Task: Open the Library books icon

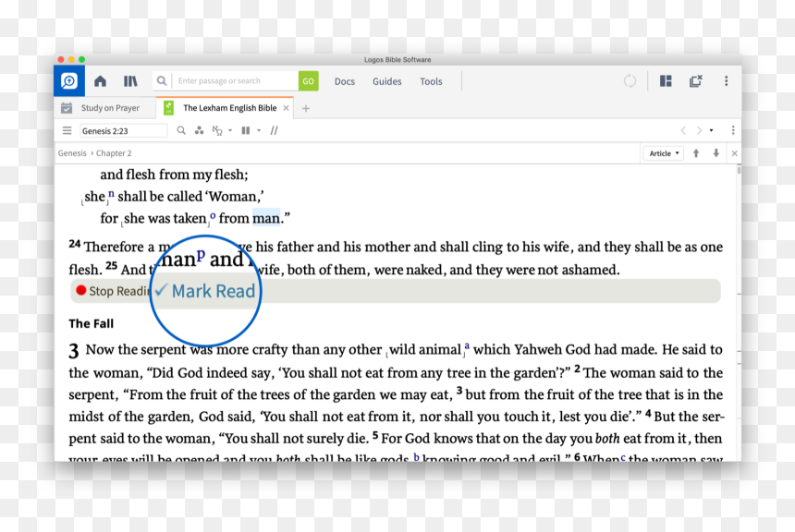Action: click(130, 81)
